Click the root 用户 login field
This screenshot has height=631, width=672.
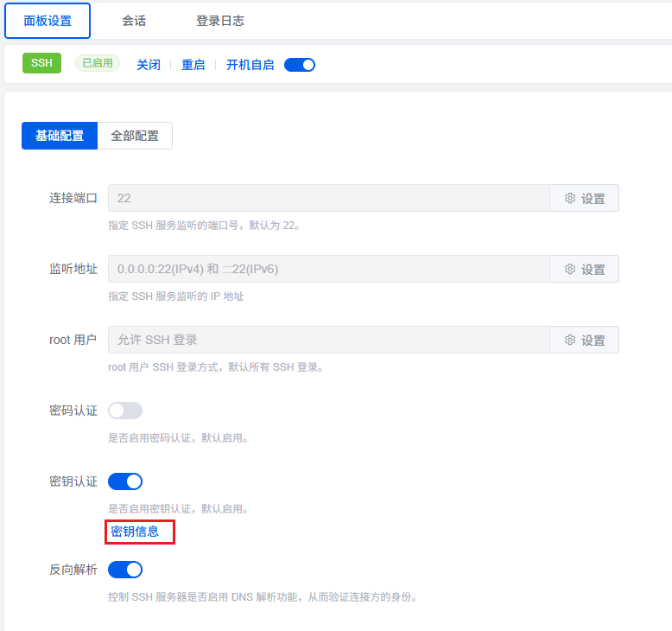(x=328, y=340)
